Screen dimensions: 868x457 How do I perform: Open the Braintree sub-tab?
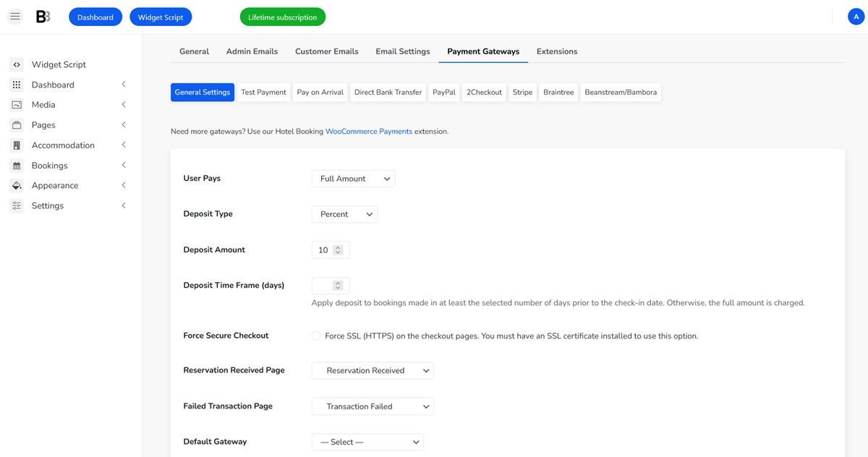[x=558, y=93]
